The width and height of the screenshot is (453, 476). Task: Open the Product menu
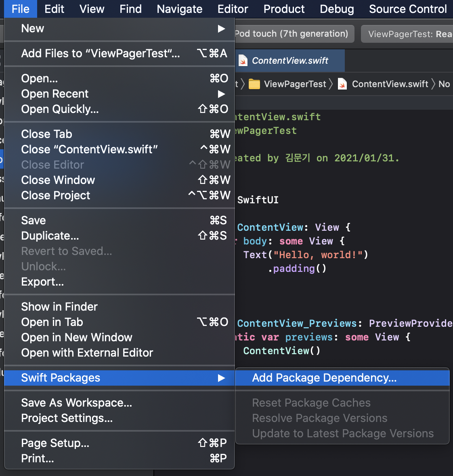coord(284,9)
